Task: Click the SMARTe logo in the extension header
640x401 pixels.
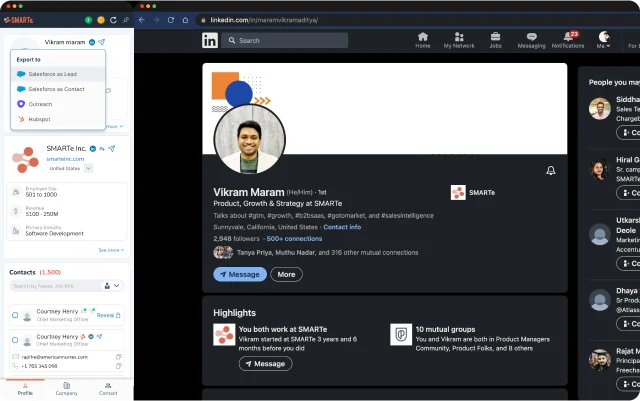Action: pyautogui.click(x=18, y=20)
